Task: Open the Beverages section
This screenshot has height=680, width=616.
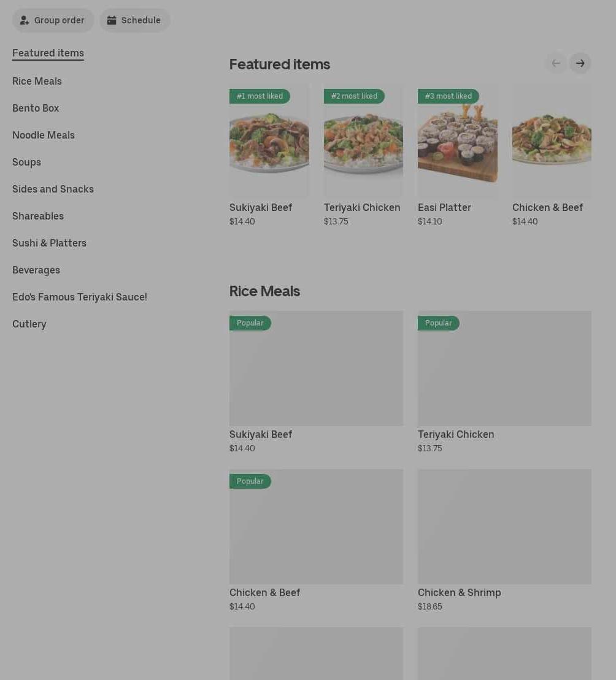Action: pos(36,270)
